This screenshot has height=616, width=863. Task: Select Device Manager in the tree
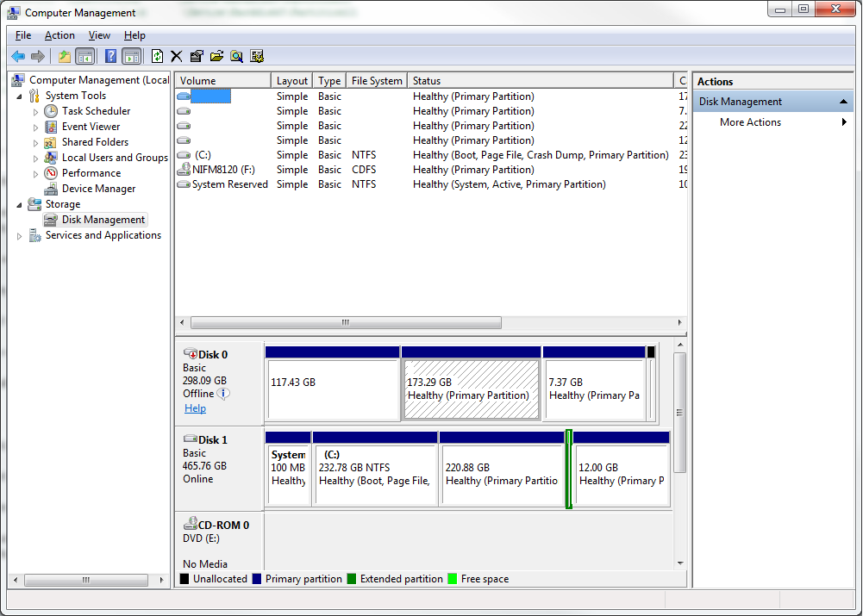98,189
